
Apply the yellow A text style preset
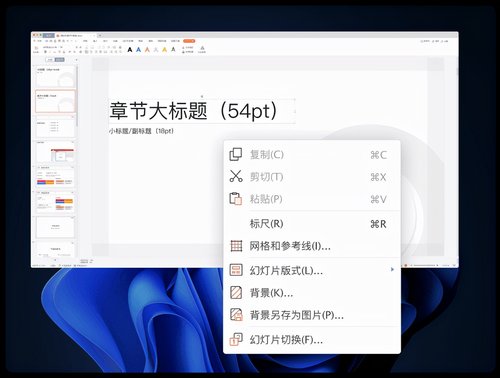164,50
